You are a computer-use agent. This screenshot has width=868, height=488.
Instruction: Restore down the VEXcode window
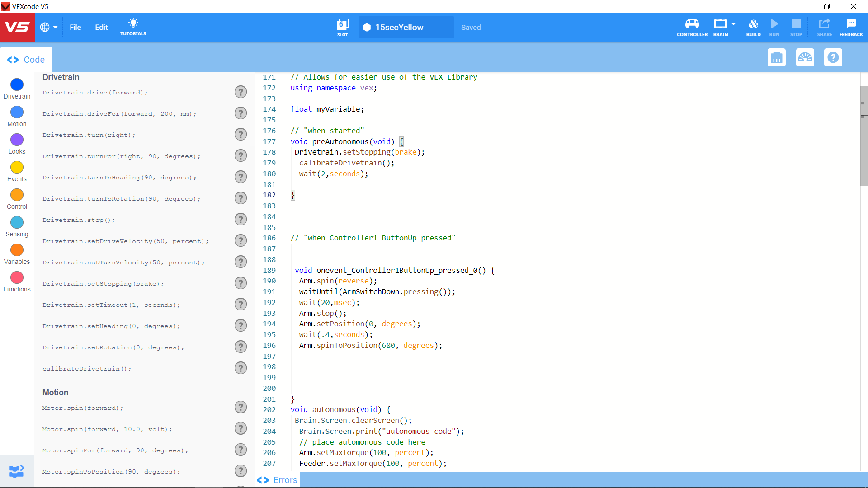[x=827, y=6]
